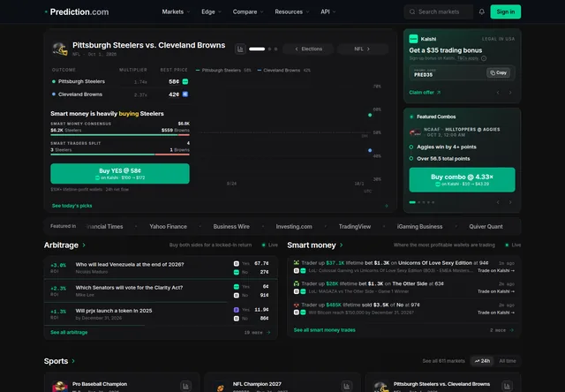The width and height of the screenshot is (565, 392).
Task: Click the Claim offer link
Action: (x=425, y=93)
